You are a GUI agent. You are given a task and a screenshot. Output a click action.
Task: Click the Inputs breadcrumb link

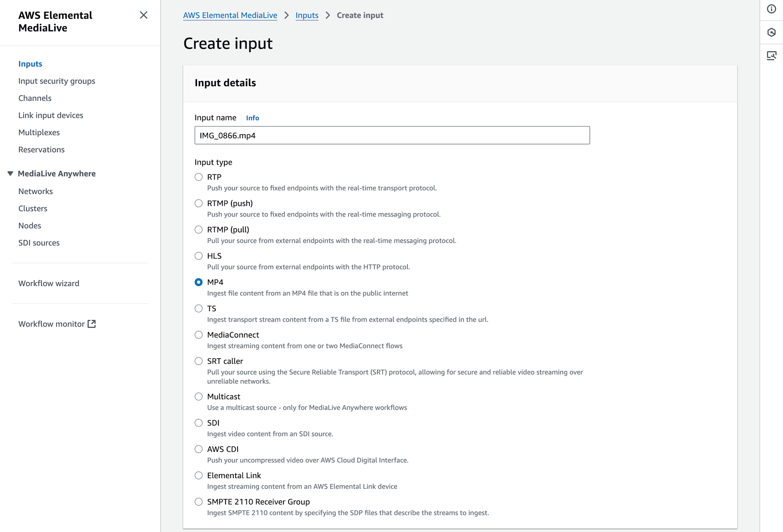tap(307, 15)
